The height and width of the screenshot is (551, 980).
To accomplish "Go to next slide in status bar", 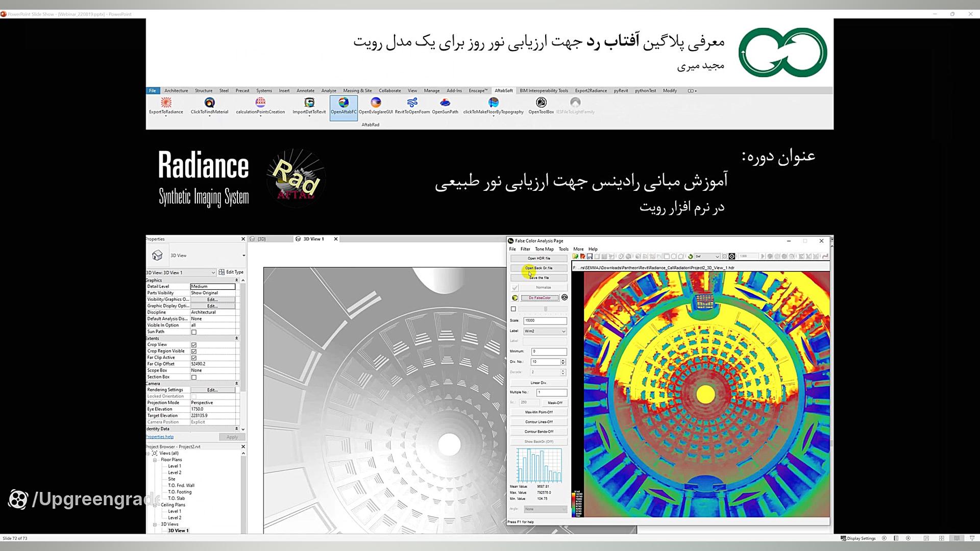I will pyautogui.click(x=908, y=538).
